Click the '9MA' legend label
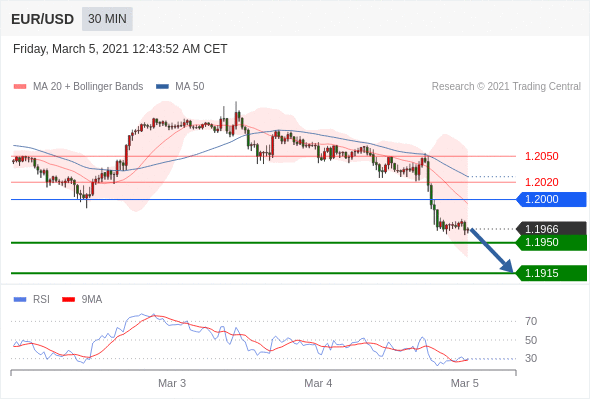Viewport: 590px width, 400px height. (x=92, y=300)
